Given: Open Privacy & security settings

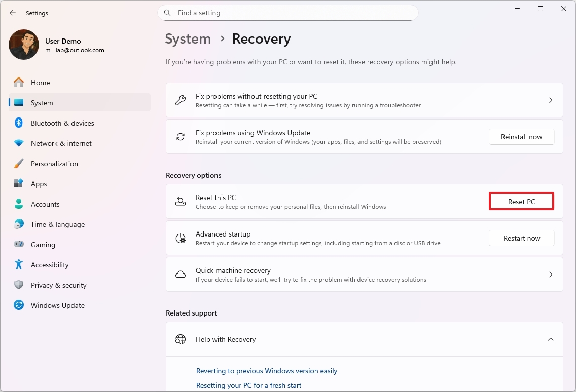Looking at the screenshot, I should click(58, 285).
